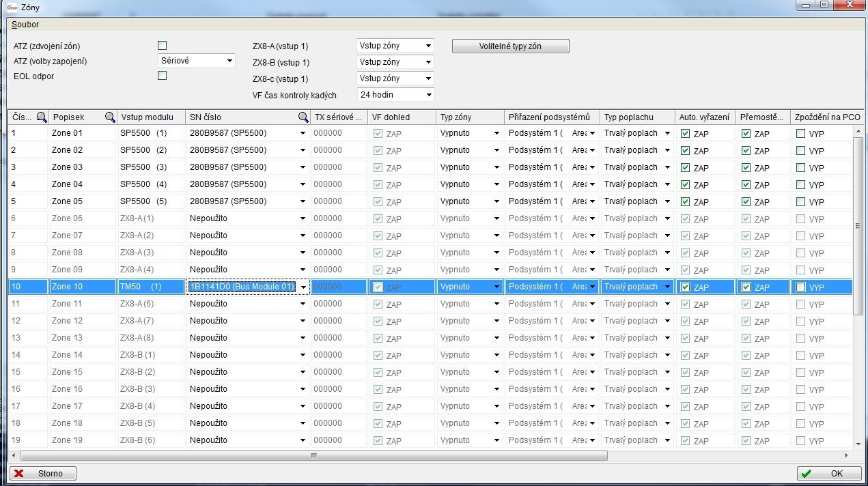The image size is (868, 486).
Task: Click the Volitelné typy zón button
Action: 510,46
